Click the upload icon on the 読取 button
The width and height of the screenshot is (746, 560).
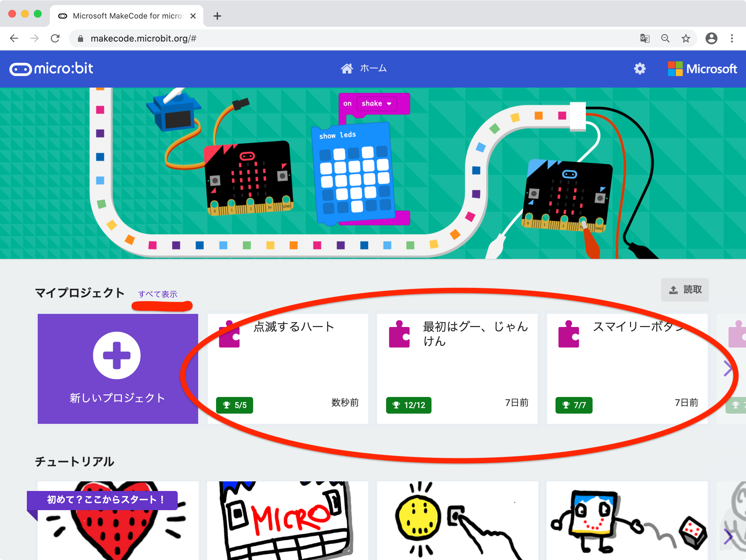(673, 290)
